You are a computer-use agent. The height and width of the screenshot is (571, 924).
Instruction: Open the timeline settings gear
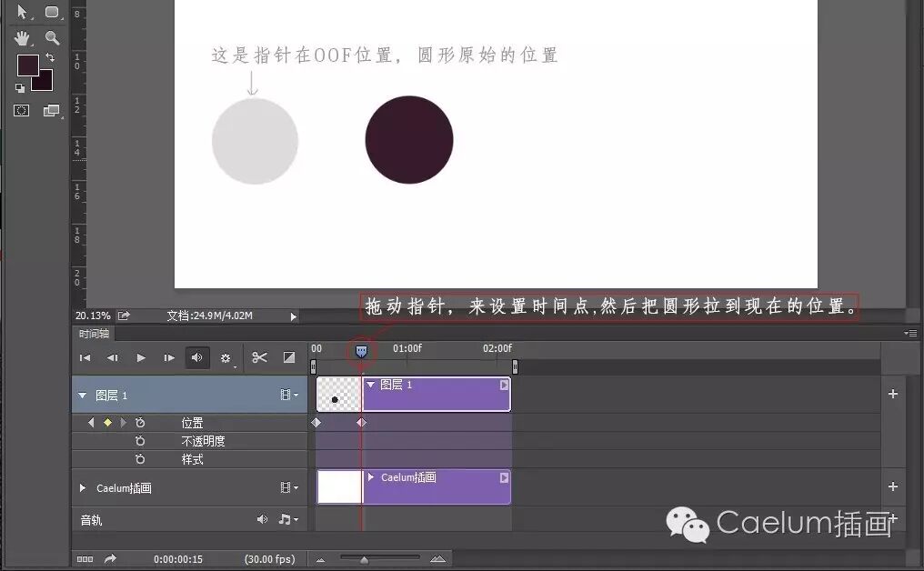click(x=226, y=357)
